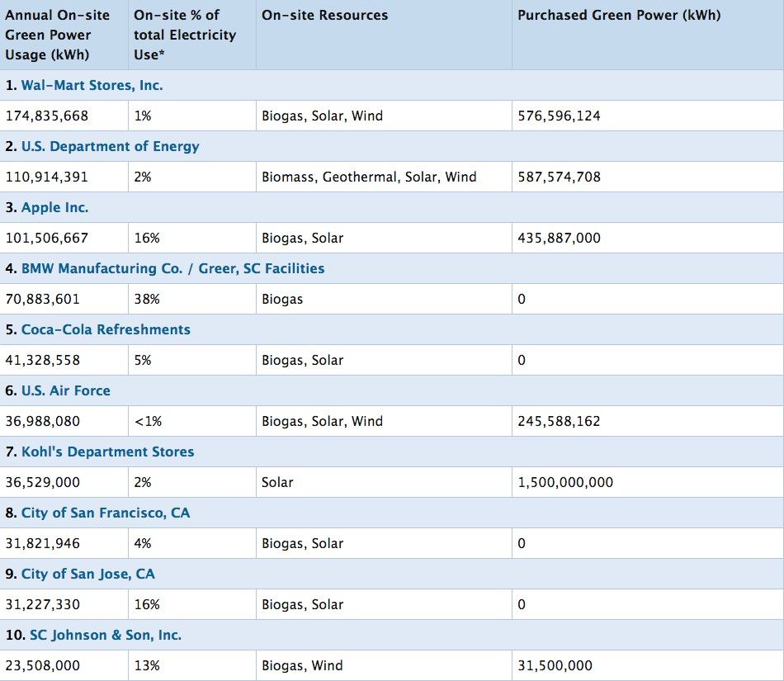The image size is (784, 681).
Task: Select purchased power value 245,588,162
Action: pyautogui.click(x=559, y=421)
